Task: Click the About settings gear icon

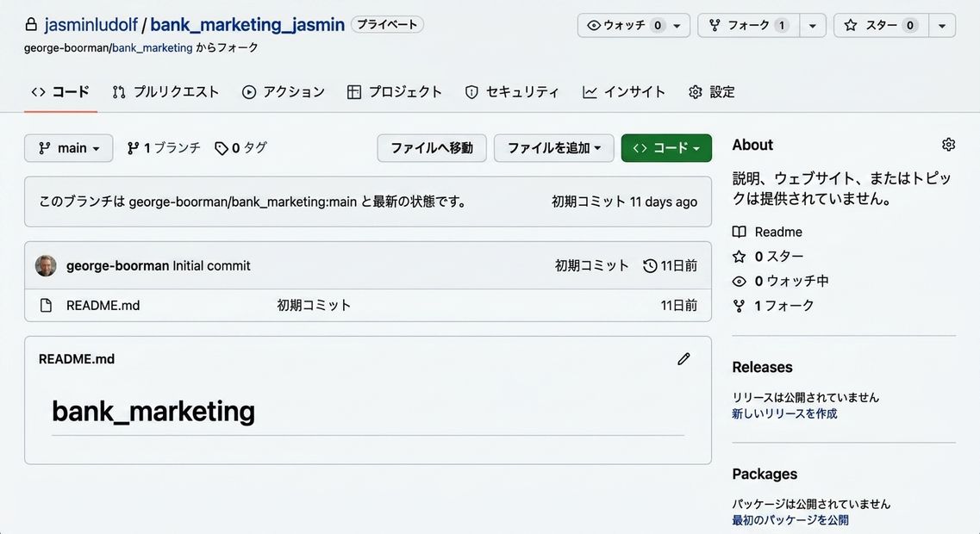Action: 948,145
